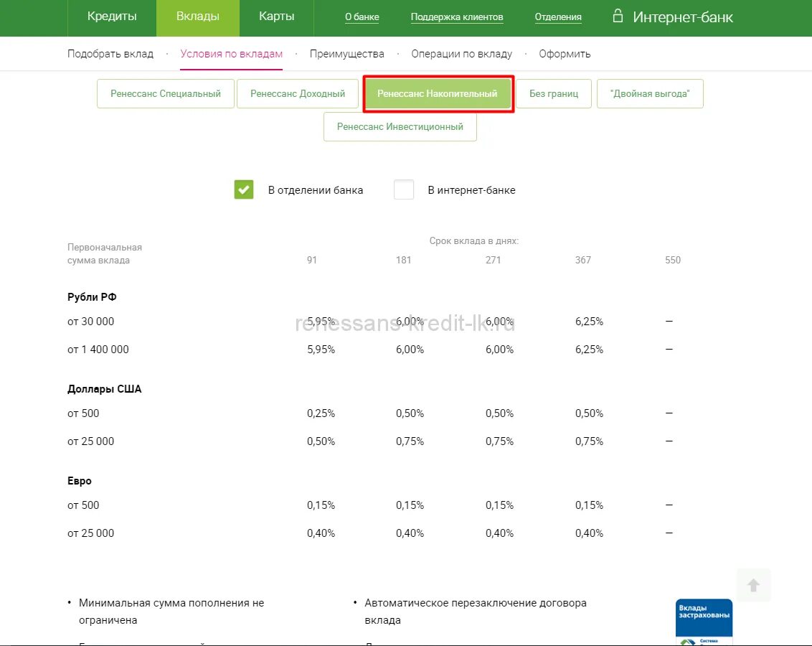Select the Ренессанс Накопительный deposit

tap(438, 94)
